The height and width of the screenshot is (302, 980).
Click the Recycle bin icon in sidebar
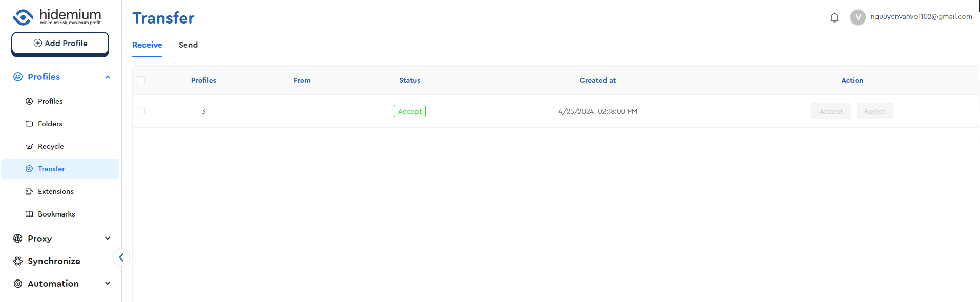pos(29,146)
